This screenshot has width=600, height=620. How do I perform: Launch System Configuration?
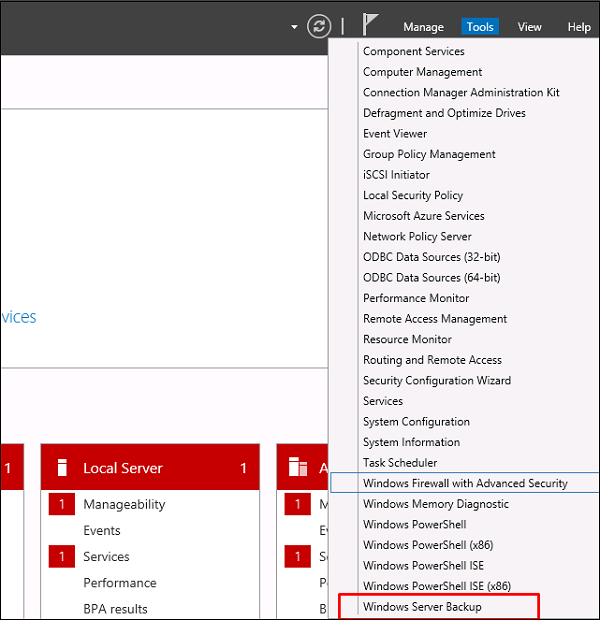[416, 422]
